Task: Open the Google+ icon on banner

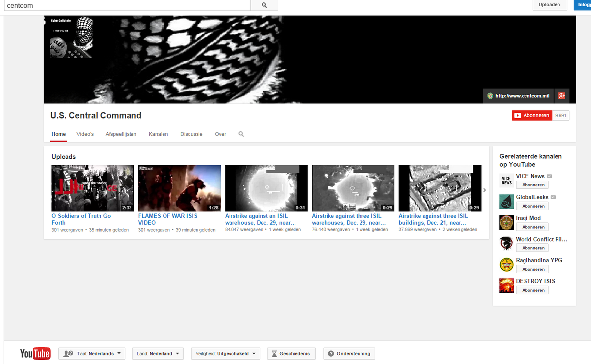Action: coord(562,96)
